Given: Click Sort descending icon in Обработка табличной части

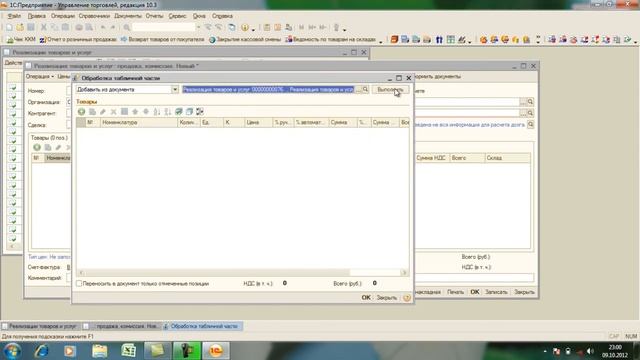Looking at the screenshot, I should (x=167, y=111).
